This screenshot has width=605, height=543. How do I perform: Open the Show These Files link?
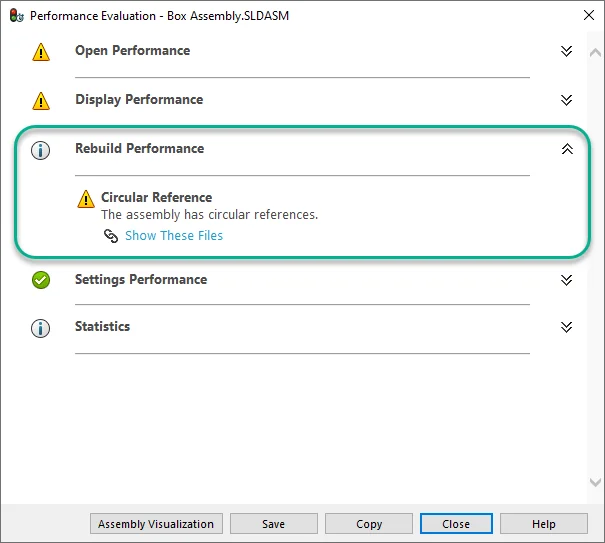(174, 236)
